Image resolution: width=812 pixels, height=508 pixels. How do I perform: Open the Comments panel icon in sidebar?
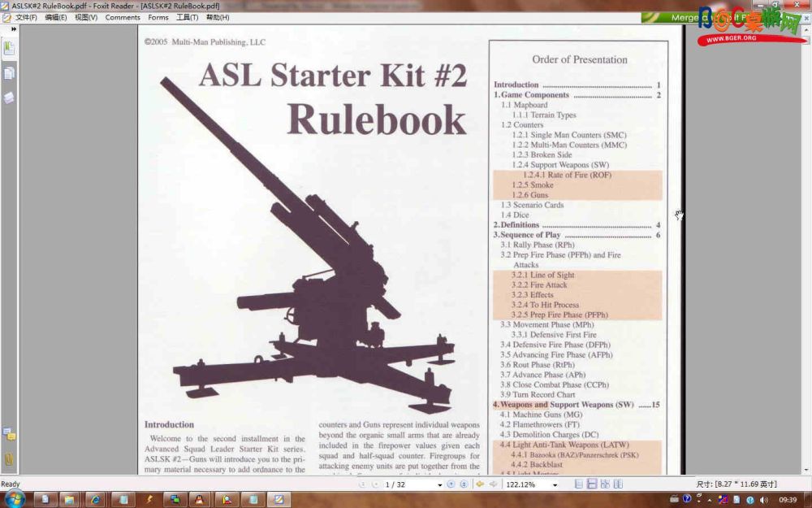tap(9, 434)
